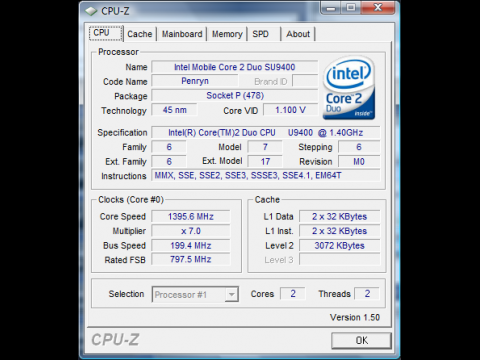Click the Stepping value 6
The height and width of the screenshot is (360, 480).
[359, 147]
